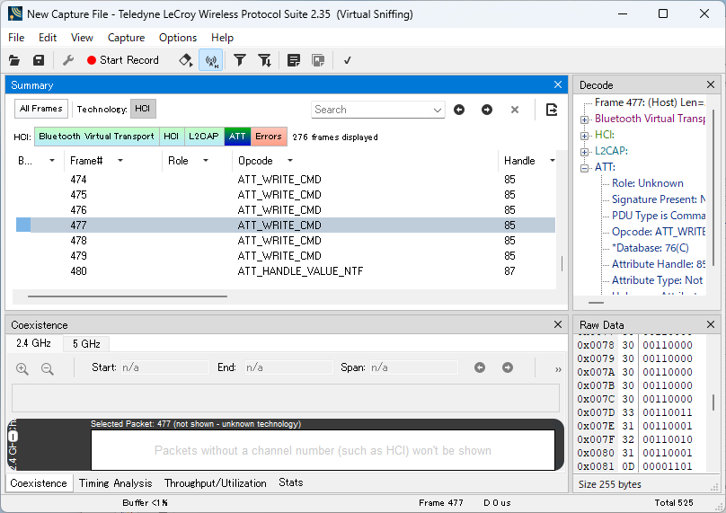The height and width of the screenshot is (513, 726).
Task: Switch to the Timing Analysis tab
Action: (115, 483)
